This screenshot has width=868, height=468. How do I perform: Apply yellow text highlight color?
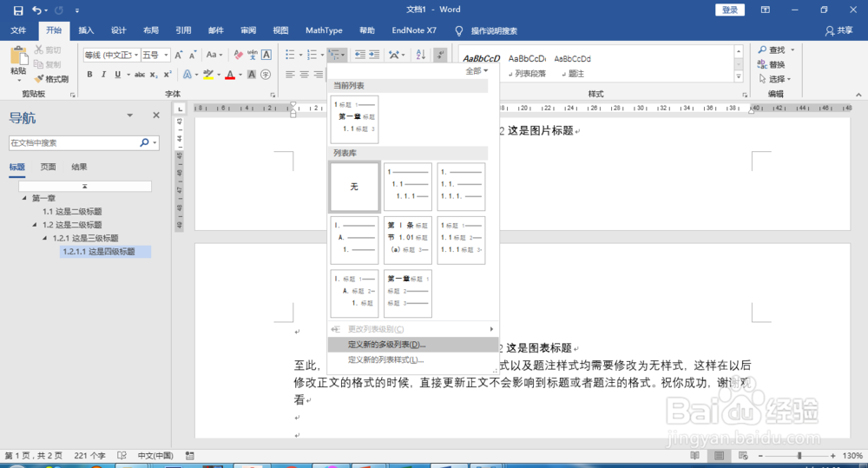click(208, 74)
